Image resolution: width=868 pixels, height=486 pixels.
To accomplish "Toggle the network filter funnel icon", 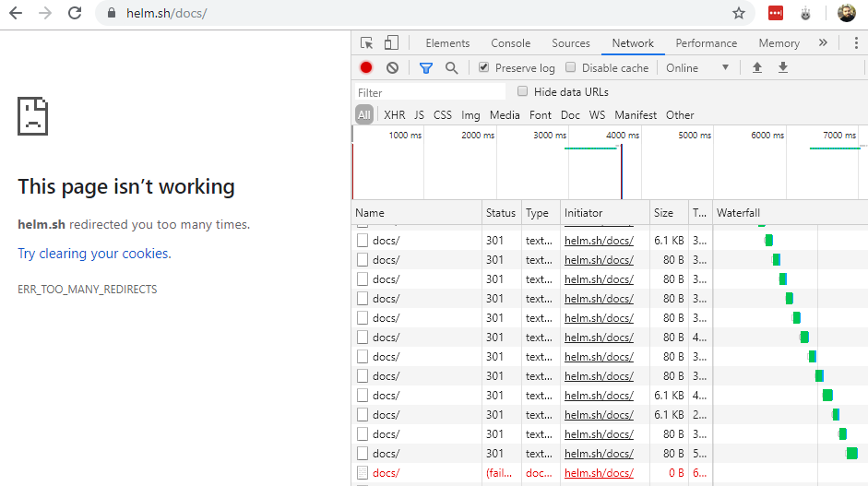I will pos(425,68).
